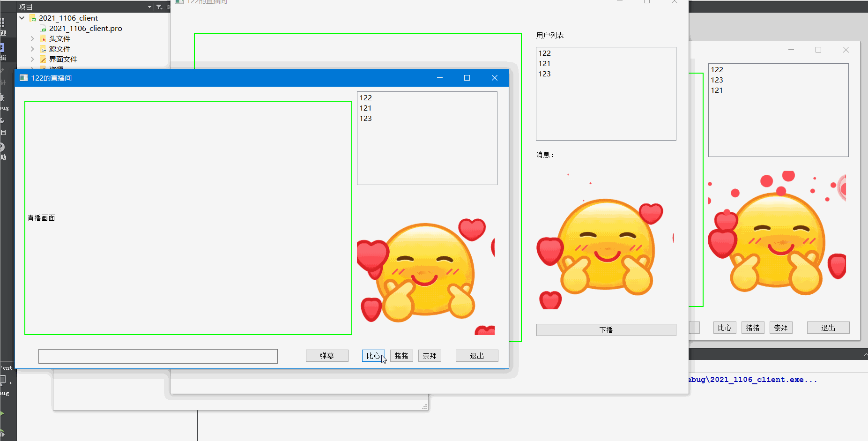Select 122 in far-right window's user list
868x441 pixels.
click(717, 69)
